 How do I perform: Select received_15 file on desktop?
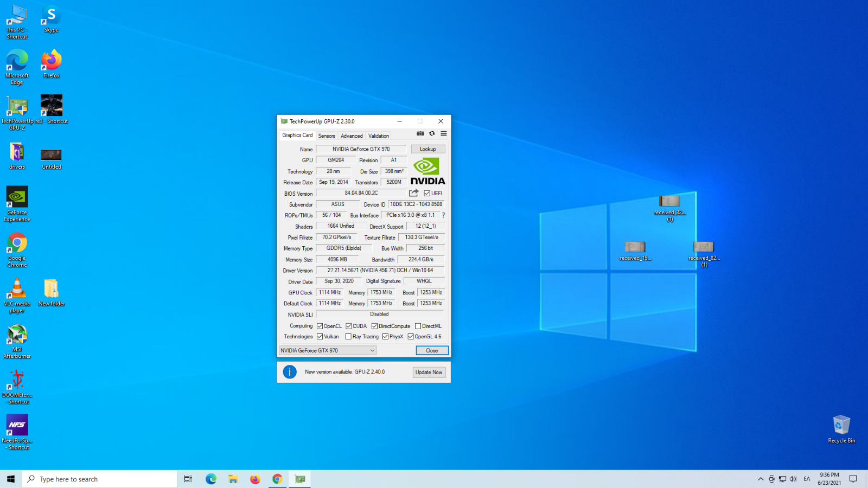[x=635, y=251]
